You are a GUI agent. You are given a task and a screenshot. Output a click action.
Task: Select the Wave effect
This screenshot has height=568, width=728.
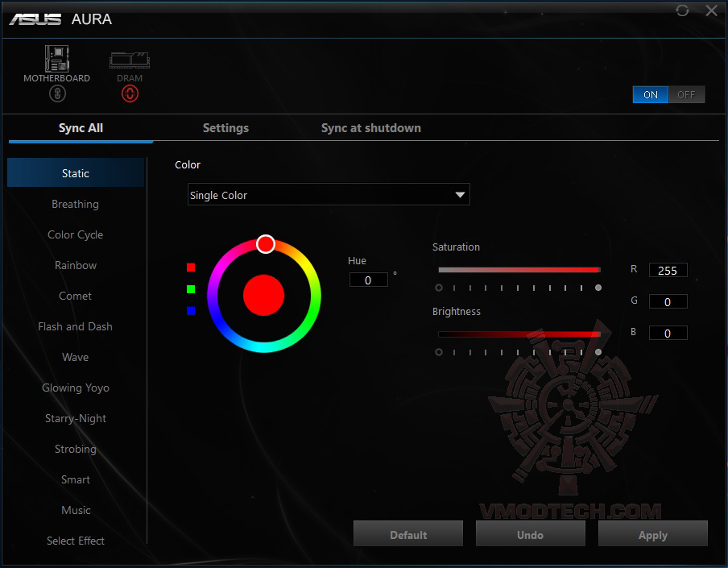[x=76, y=357]
